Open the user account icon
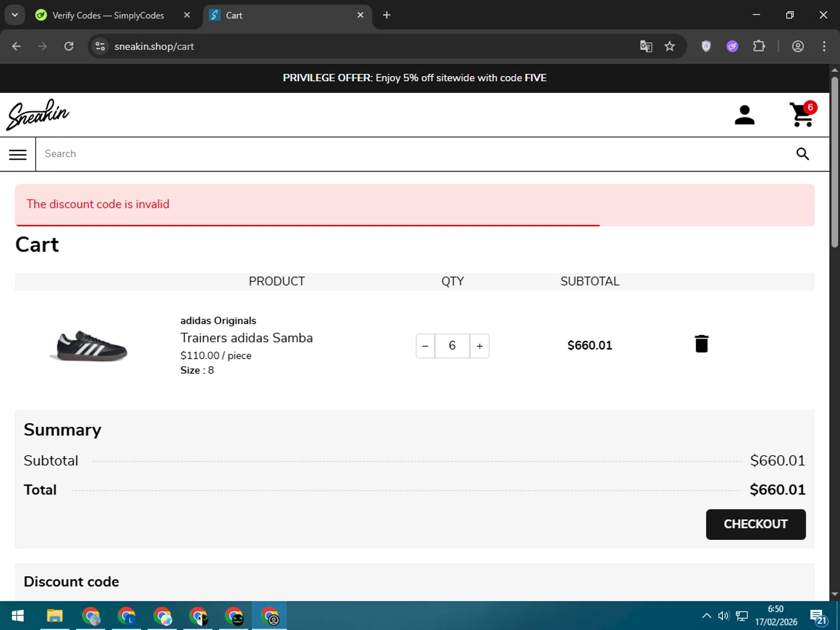 coord(744,115)
